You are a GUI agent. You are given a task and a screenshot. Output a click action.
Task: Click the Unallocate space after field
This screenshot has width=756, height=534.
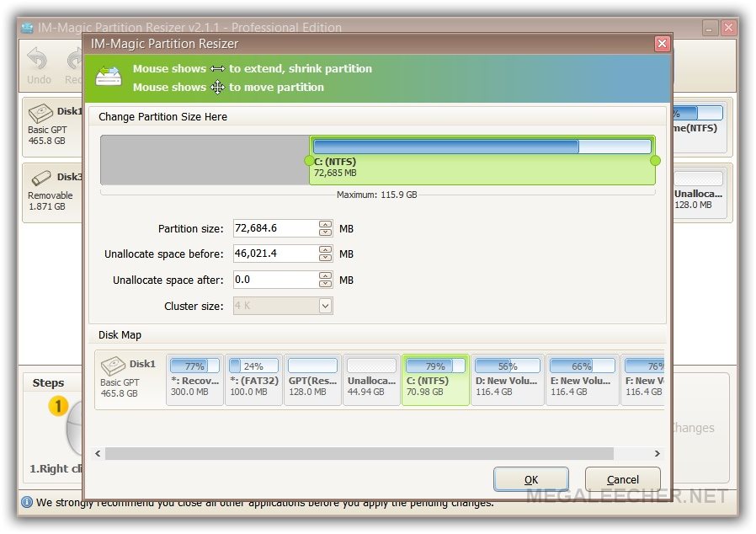(x=276, y=280)
